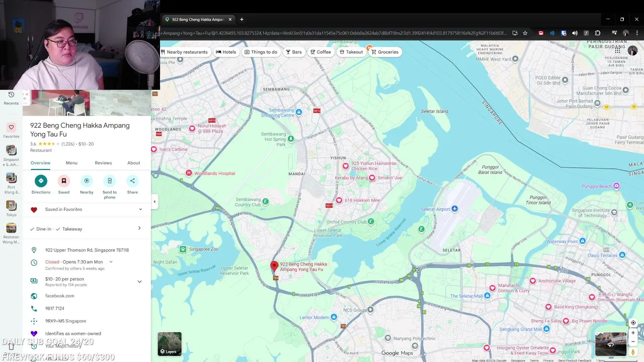Screen dimensions: 644x362
Task: Switch to Reviews tab
Action: tap(103, 163)
